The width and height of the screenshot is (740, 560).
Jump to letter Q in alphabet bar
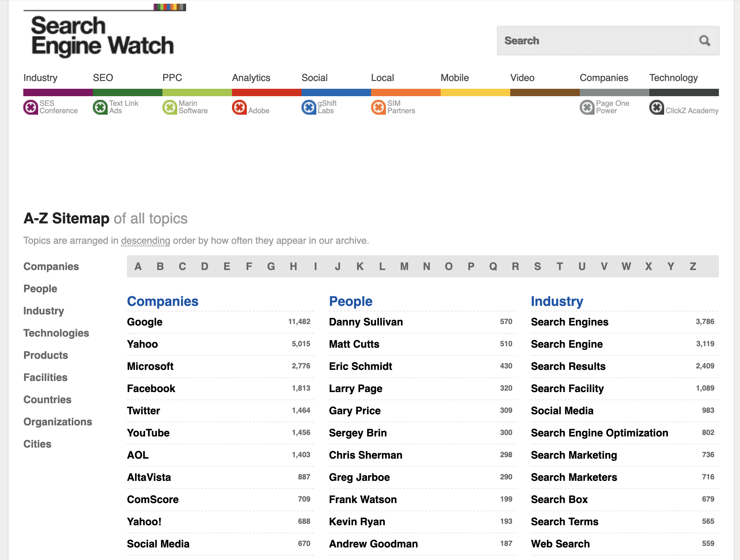coord(493,266)
